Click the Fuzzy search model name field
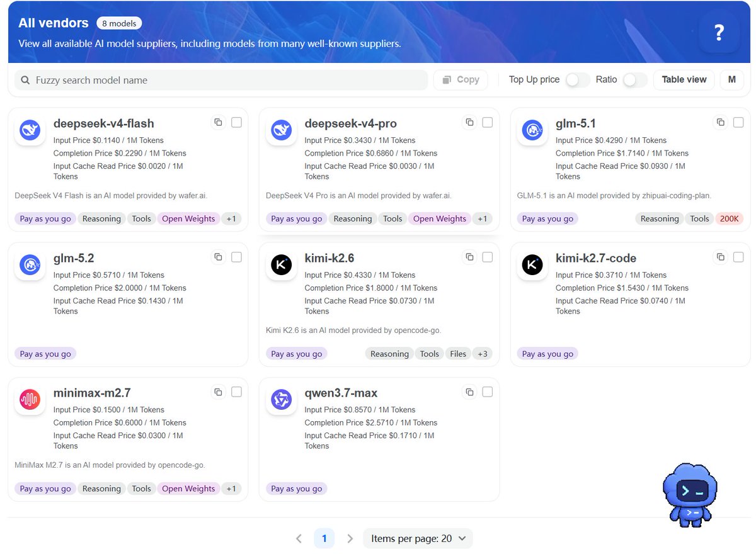756x559 pixels. [221, 80]
